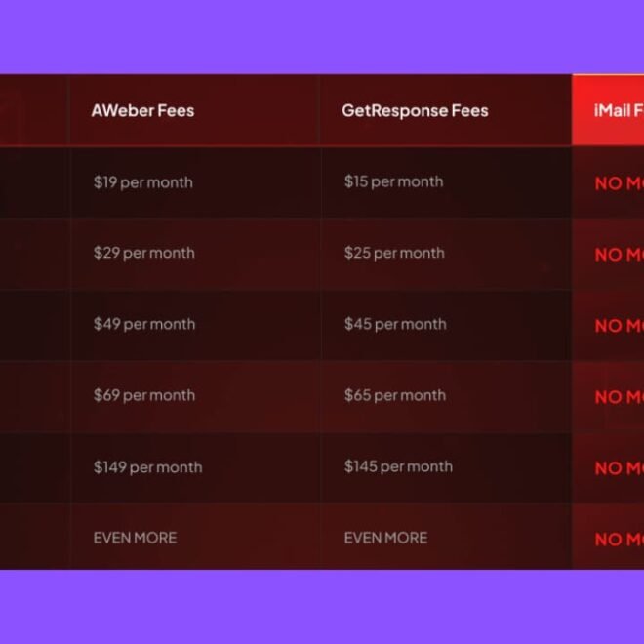Select iMail's red text beside $69 row

(619, 397)
